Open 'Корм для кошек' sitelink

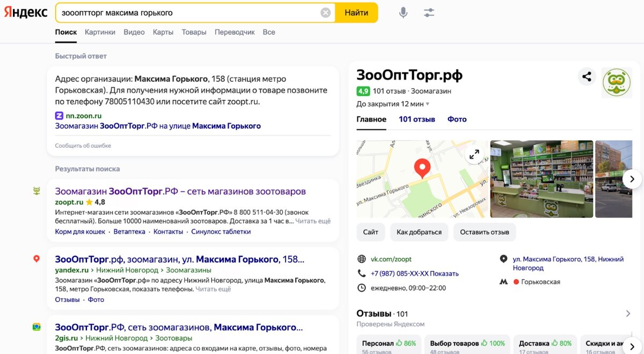[80, 232]
